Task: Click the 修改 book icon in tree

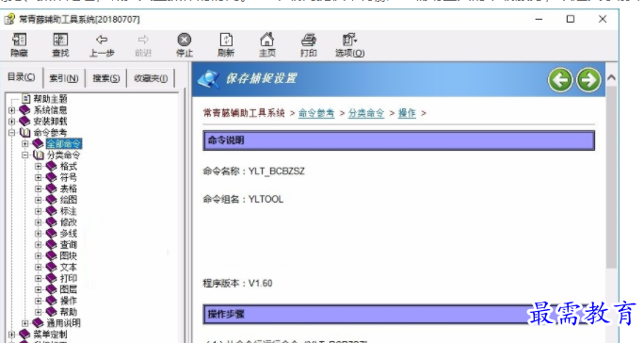Action: pyautogui.click(x=52, y=222)
